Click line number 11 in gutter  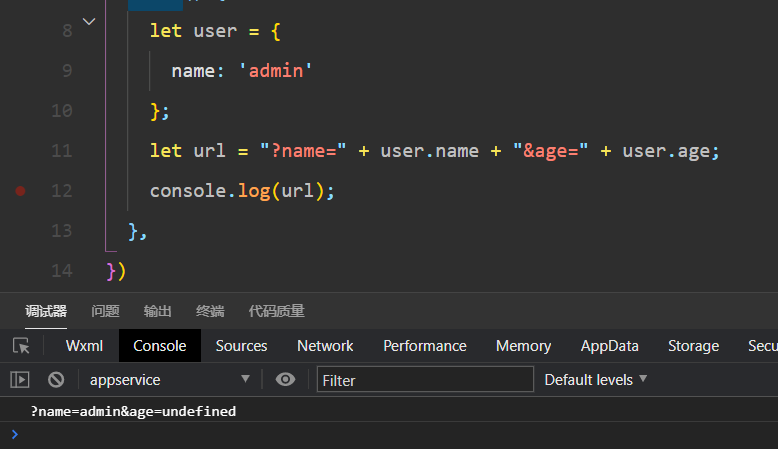click(62, 151)
